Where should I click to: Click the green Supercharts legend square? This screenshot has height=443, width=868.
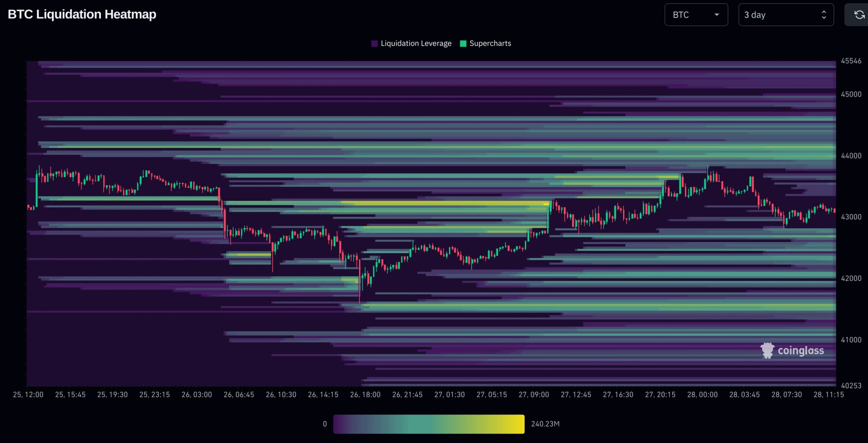pos(463,43)
